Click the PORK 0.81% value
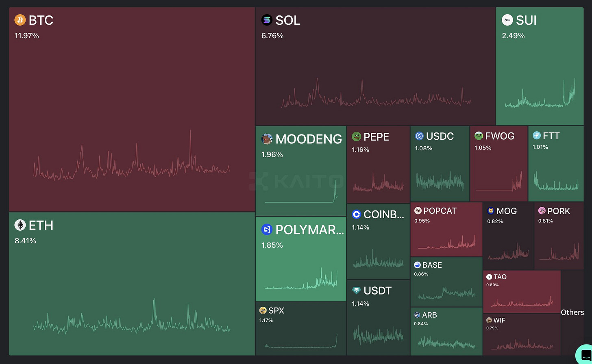The height and width of the screenshot is (364, 592). pyautogui.click(x=546, y=221)
